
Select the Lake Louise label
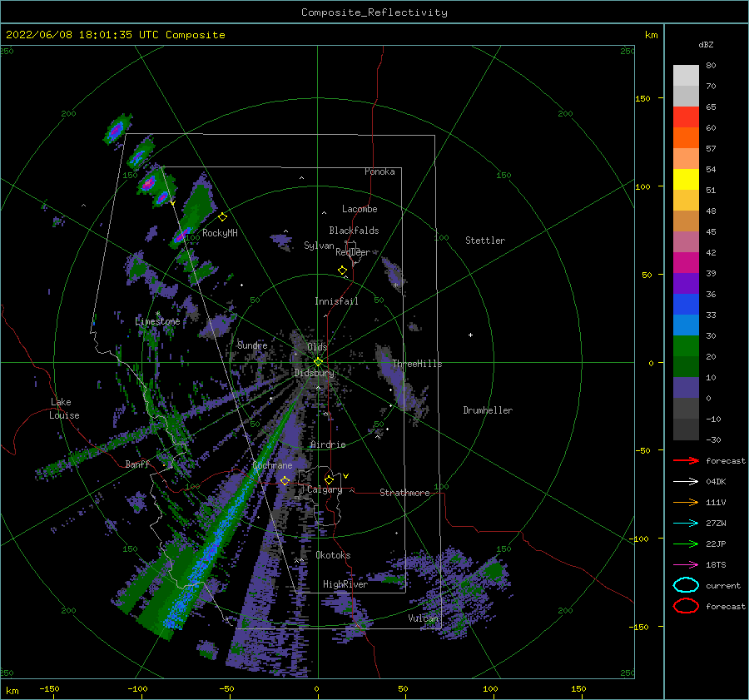[65, 409]
